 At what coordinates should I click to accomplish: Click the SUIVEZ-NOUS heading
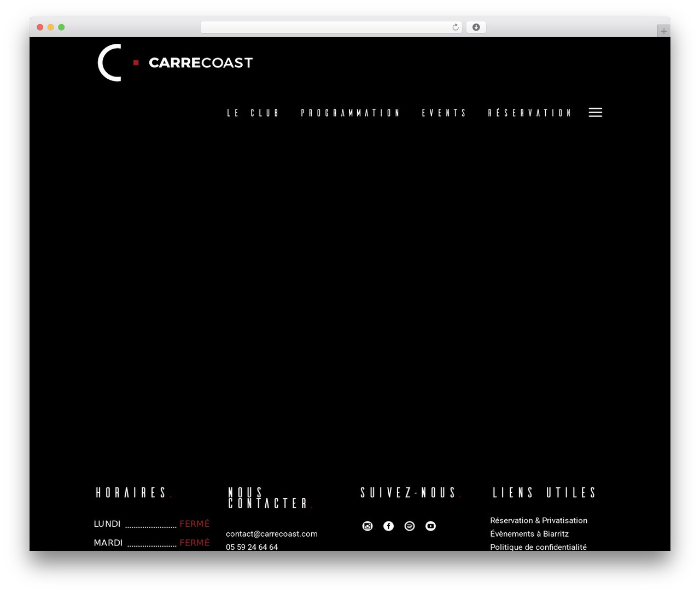point(411,493)
